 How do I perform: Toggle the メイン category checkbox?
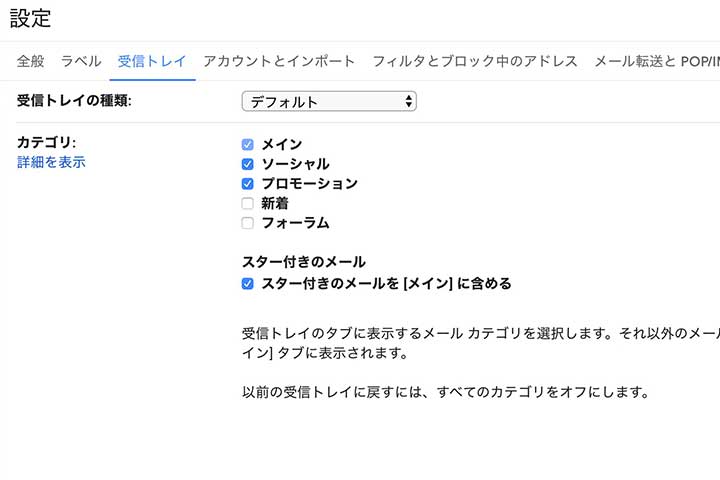point(248,144)
